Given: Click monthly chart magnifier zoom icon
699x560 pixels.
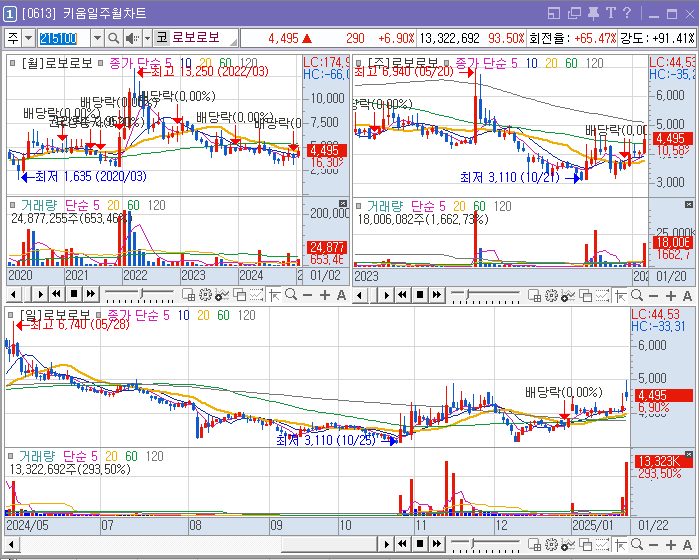Looking at the screenshot, I should pos(291,294).
